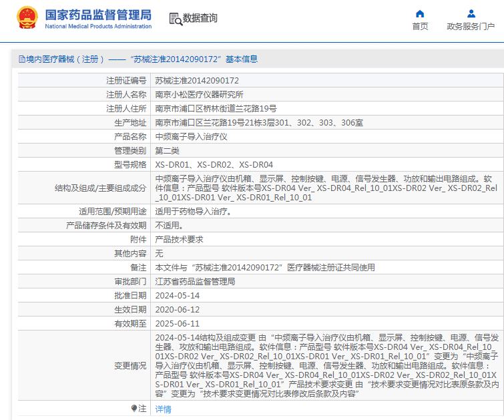
Task: Go to 首页 via home icon
Action: tap(420, 13)
